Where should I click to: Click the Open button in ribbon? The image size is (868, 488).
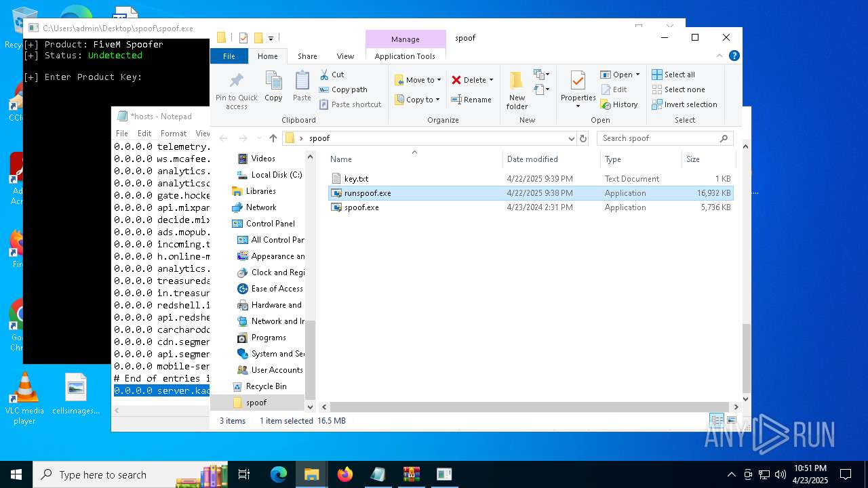tap(617, 75)
